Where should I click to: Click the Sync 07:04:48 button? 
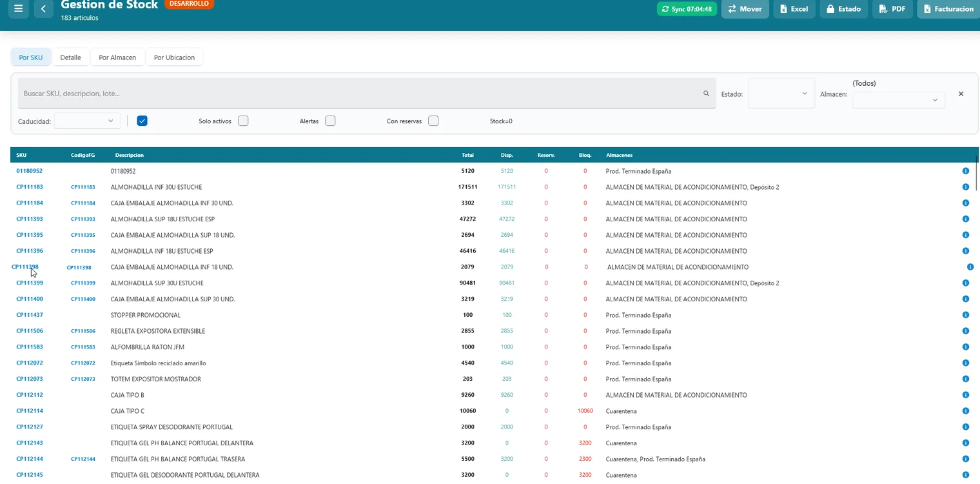point(687,9)
